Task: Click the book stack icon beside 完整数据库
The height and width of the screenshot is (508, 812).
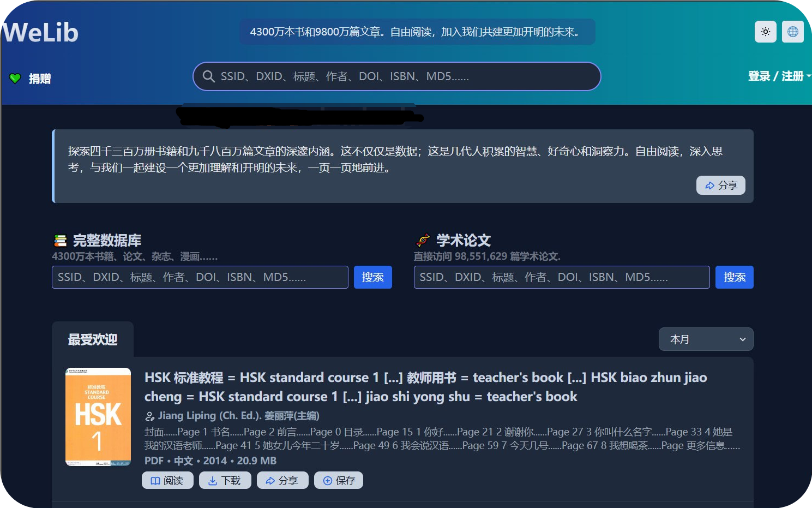Action: coord(60,240)
